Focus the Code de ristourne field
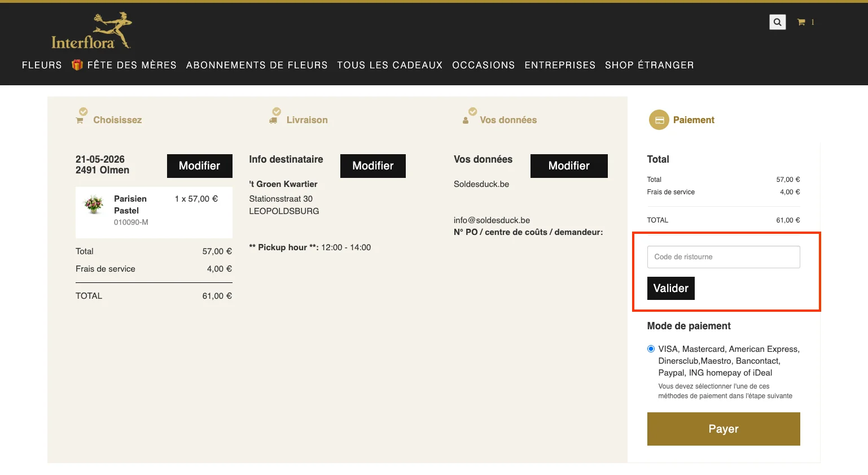This screenshot has width=868, height=475. pos(724,257)
